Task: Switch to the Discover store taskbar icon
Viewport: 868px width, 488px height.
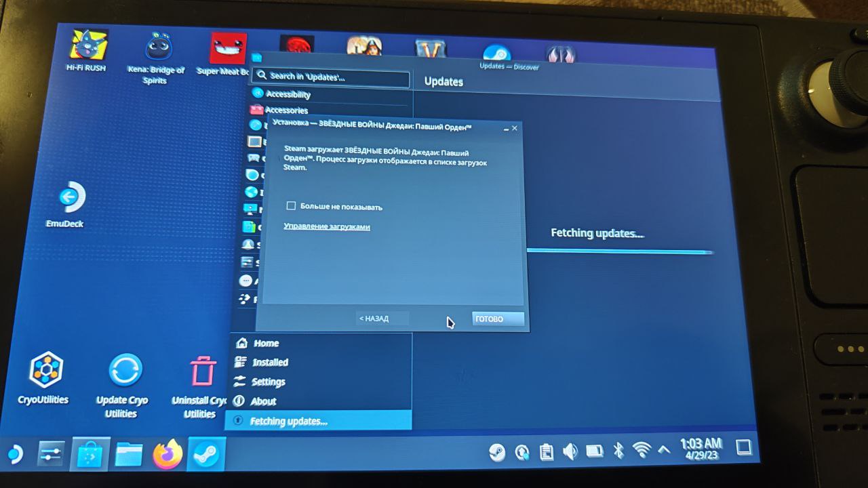Action: click(89, 454)
